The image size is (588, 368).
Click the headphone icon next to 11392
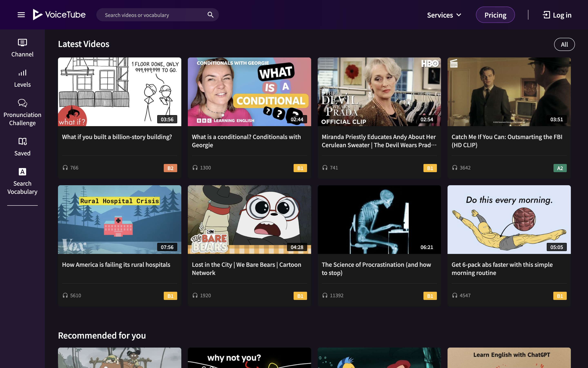tap(325, 295)
